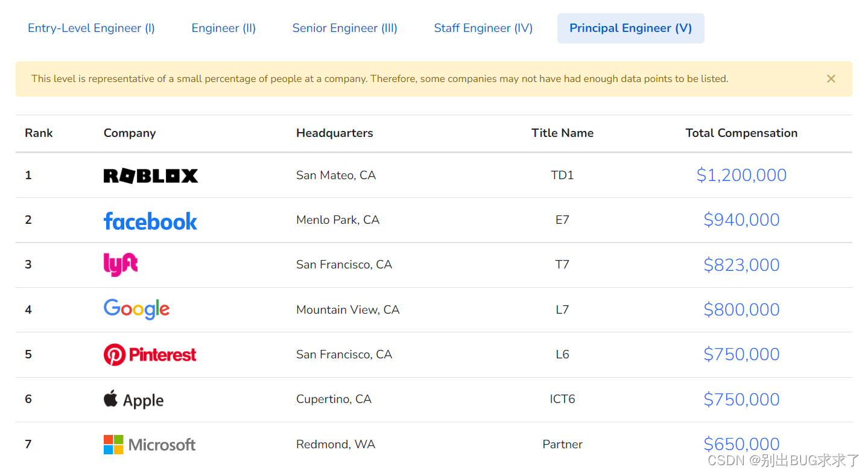Click rank number 4 in Google row
868x473 pixels.
click(x=28, y=310)
